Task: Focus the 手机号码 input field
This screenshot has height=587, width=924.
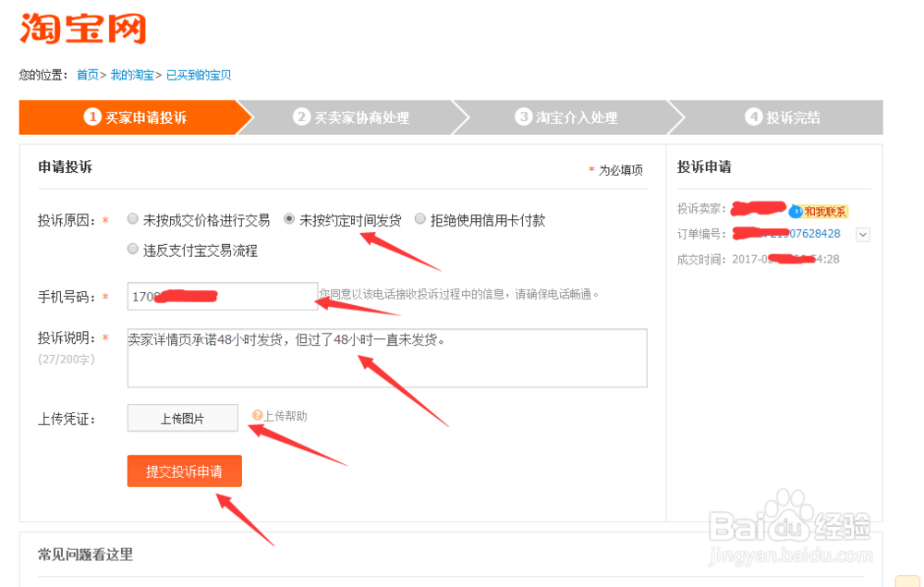Action: pyautogui.click(x=222, y=296)
